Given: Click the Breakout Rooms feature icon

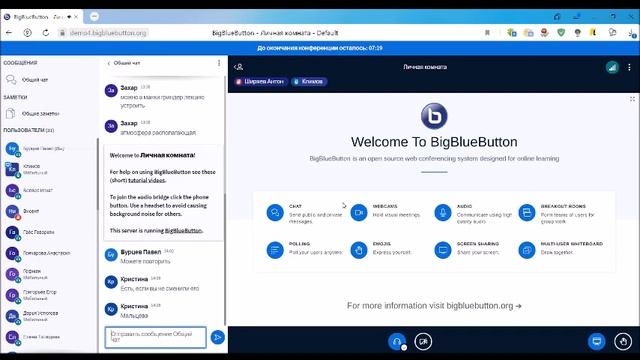Looking at the screenshot, I should pyautogui.click(x=527, y=213).
